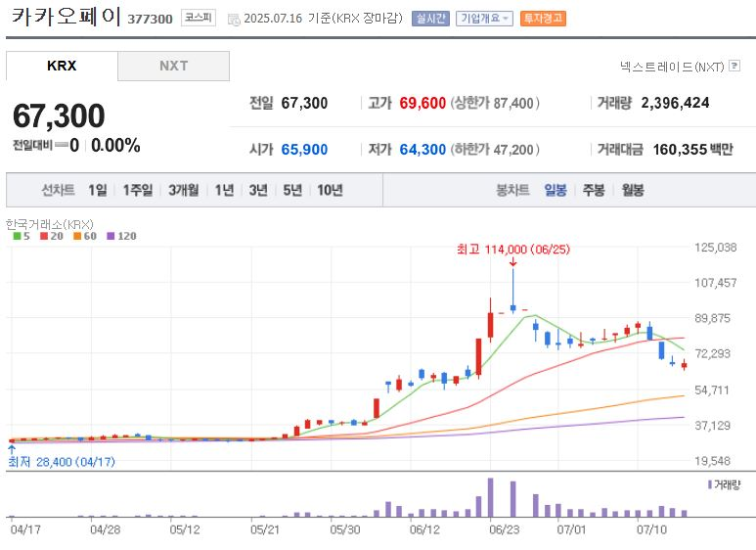Click the 07/10 date label on the chart axis
Viewport: 756px width, 550px height.
(x=651, y=529)
